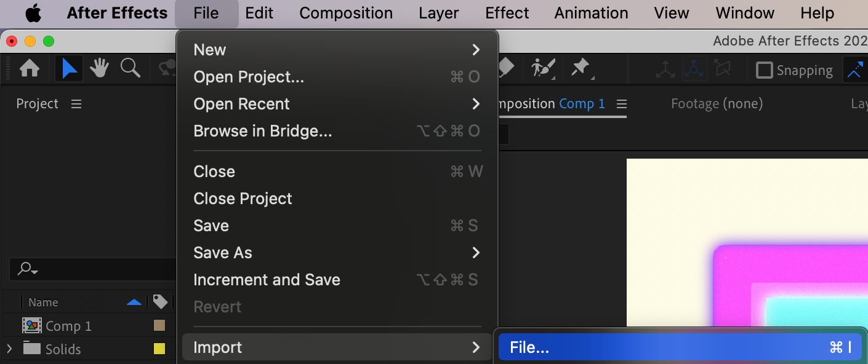Open the Apple menu
868x364 pixels.
pos(33,13)
